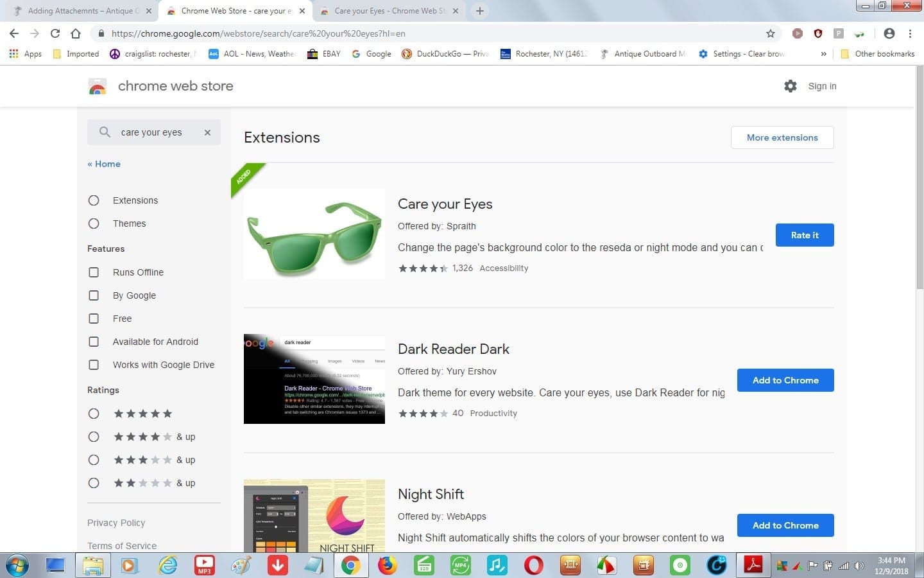
Task: Open the Other bookmarks folder
Action: [877, 54]
